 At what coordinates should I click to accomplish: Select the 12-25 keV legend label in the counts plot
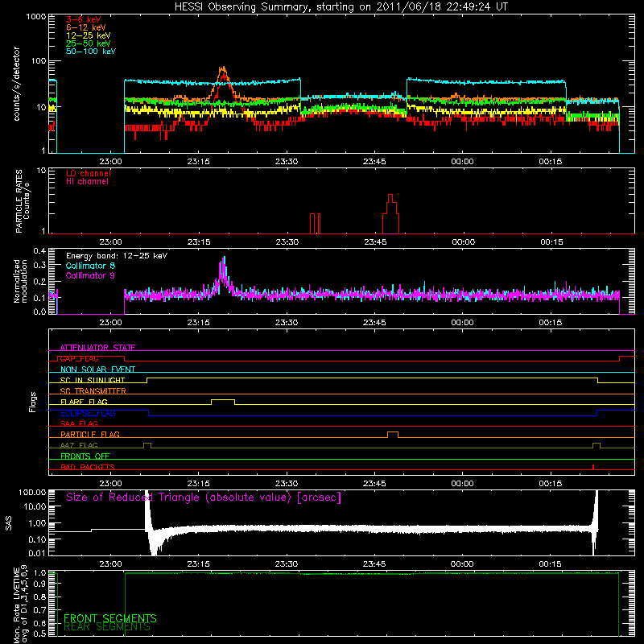click(x=89, y=35)
